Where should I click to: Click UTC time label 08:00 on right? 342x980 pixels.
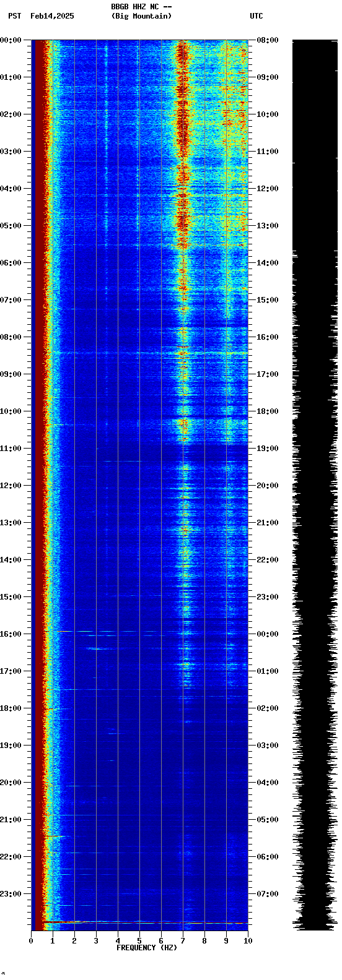click(268, 40)
